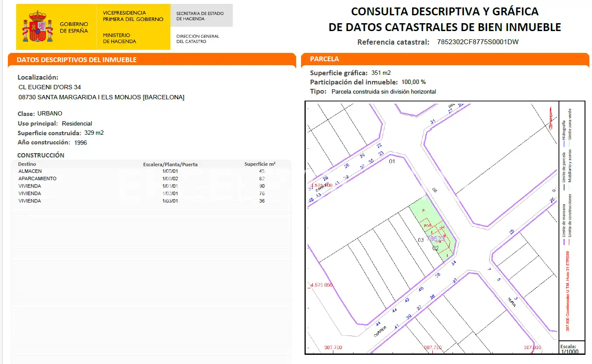Click the DATOS DESCRIPTIVOS DEL INMUEBLE section header

coord(77,59)
